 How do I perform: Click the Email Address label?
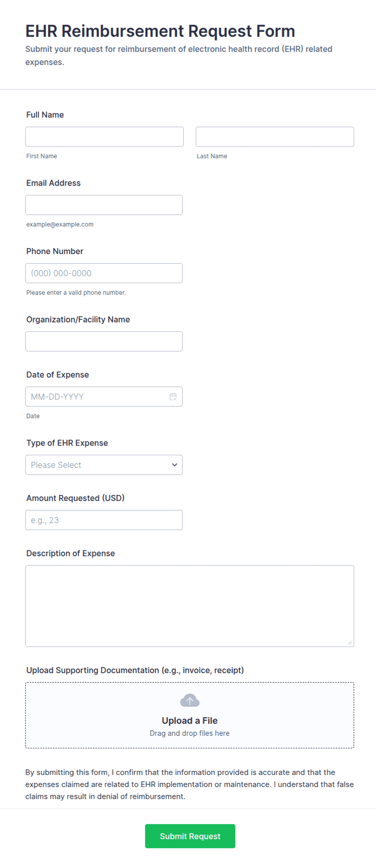[x=53, y=183]
